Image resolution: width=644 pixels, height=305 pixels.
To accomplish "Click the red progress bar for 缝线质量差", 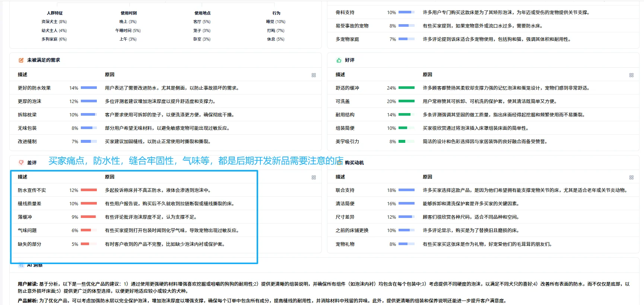I will pyautogui.click(x=89, y=203).
